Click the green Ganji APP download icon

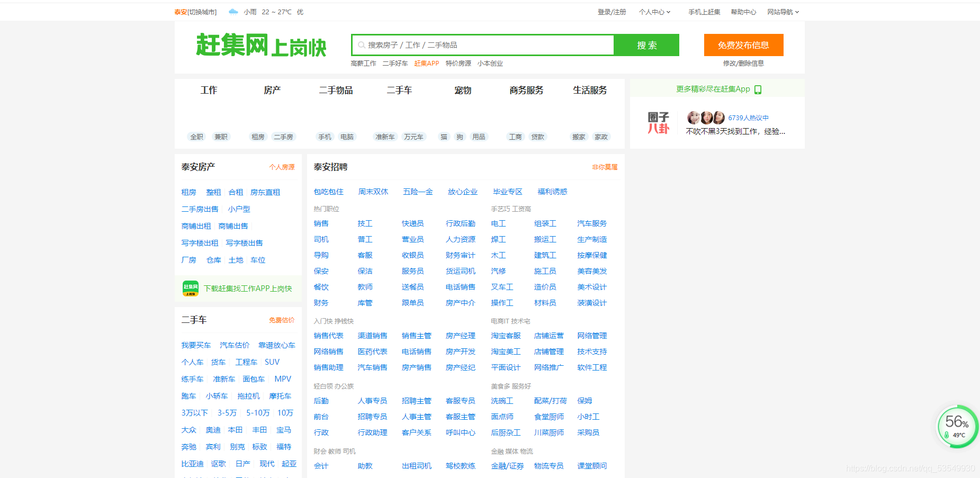pyautogui.click(x=190, y=288)
